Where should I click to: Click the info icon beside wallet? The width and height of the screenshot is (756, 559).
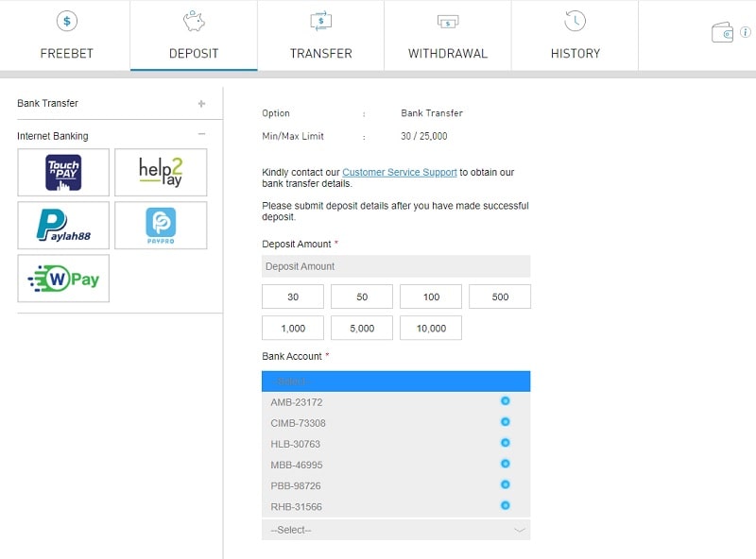click(746, 32)
